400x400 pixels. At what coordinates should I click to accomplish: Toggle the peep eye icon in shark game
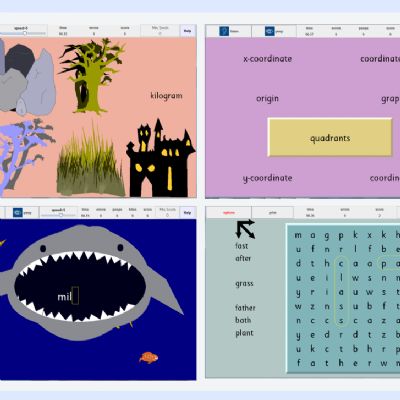pos(18,212)
